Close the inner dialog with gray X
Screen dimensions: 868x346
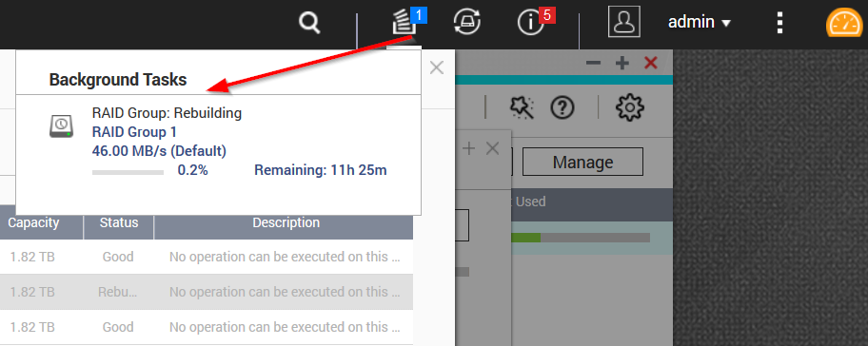tap(493, 148)
